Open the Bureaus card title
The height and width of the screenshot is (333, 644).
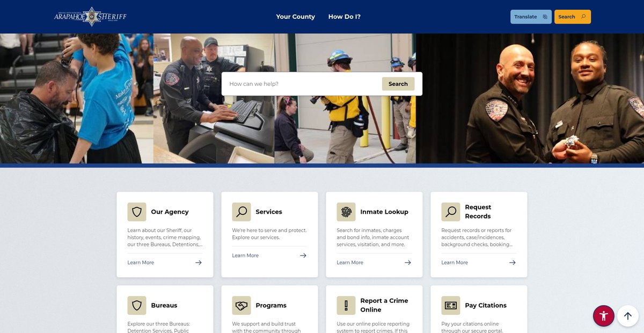point(164,305)
